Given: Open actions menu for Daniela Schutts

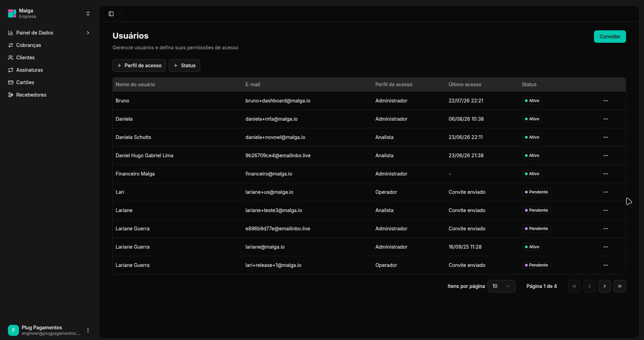Looking at the screenshot, I should pos(606,137).
